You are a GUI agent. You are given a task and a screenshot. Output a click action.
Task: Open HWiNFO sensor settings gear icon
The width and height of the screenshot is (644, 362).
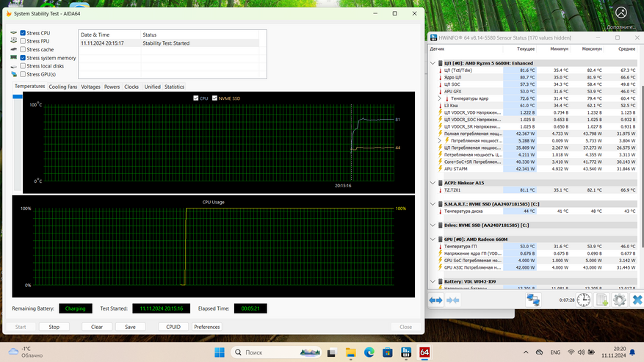[x=619, y=300]
